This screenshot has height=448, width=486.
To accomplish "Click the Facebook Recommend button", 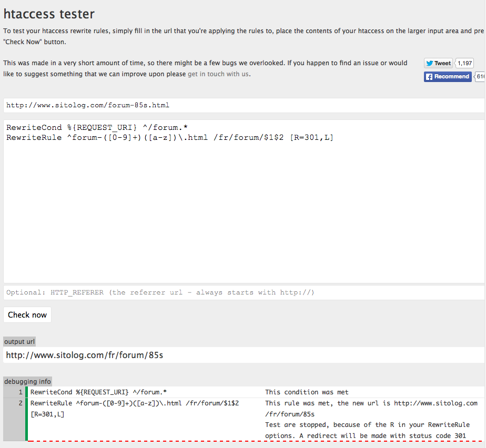I will pyautogui.click(x=448, y=77).
